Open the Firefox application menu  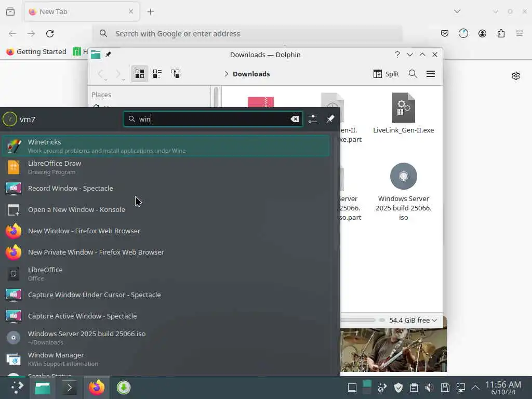tap(520, 34)
